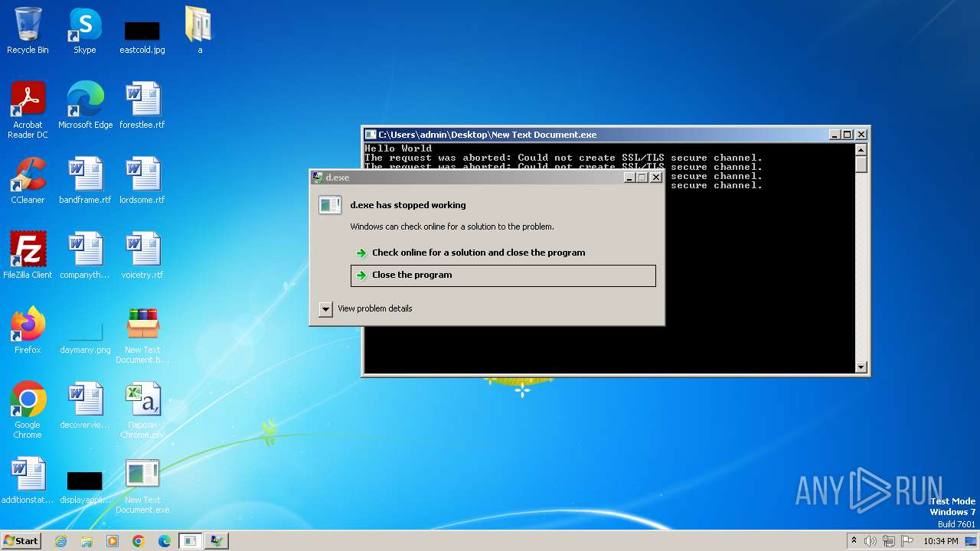
Task: Choose Check online for a solution option
Action: click(x=503, y=253)
